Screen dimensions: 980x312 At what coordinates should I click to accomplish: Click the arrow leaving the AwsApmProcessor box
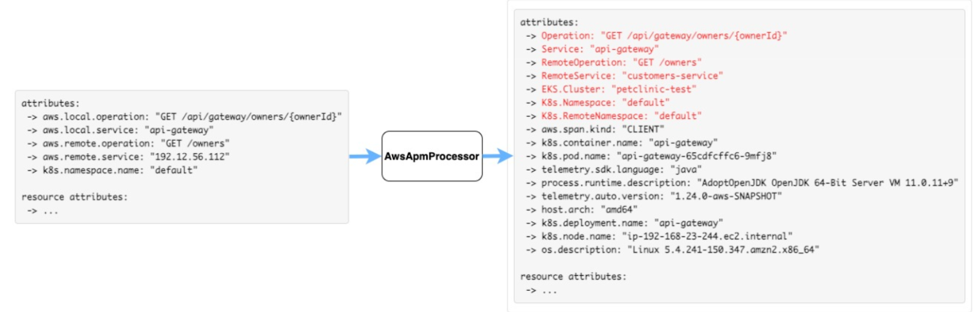(x=498, y=156)
